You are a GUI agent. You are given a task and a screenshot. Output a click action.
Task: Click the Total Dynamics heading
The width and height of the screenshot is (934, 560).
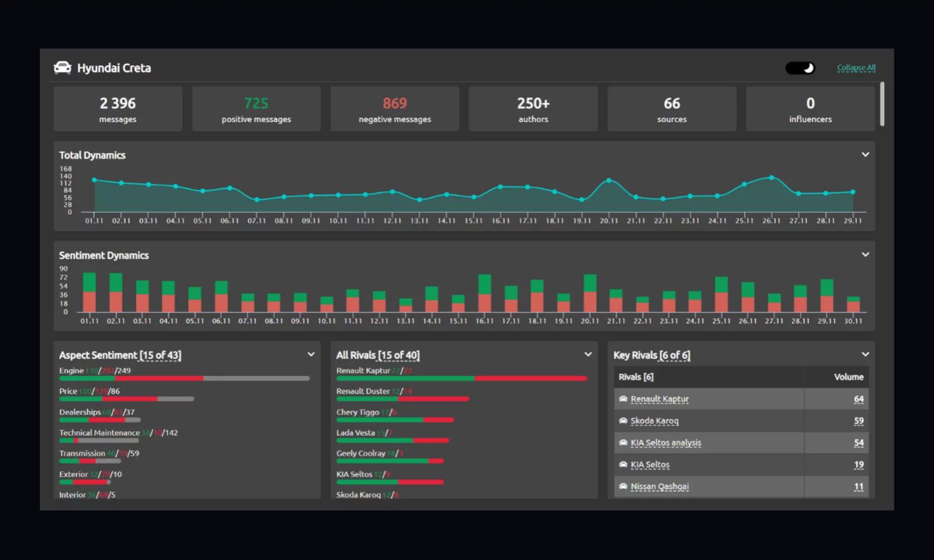pyautogui.click(x=92, y=155)
